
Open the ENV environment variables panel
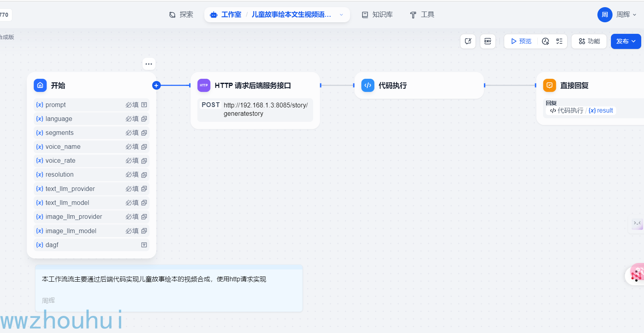[487, 41]
